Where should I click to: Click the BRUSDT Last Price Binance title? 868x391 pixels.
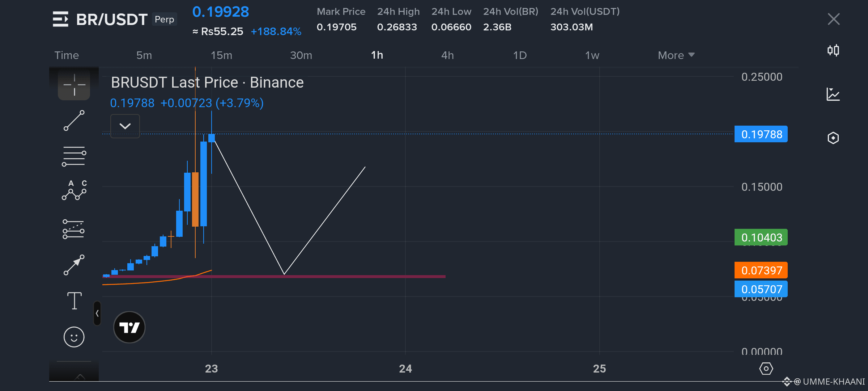pyautogui.click(x=207, y=83)
